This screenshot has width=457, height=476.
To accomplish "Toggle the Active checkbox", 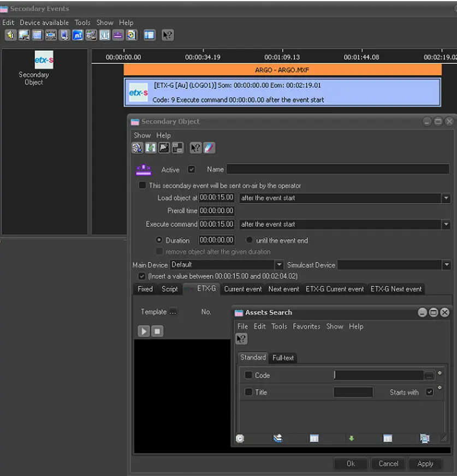I will (x=191, y=169).
